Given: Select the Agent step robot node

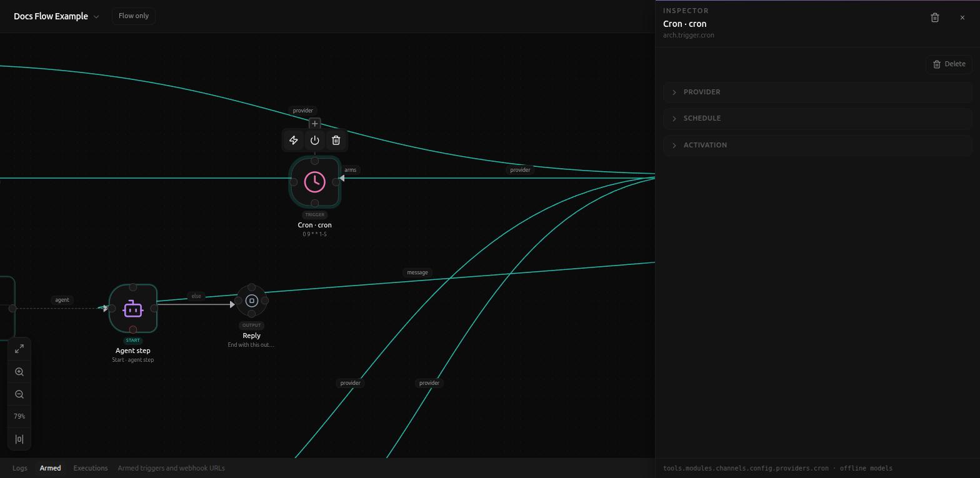Looking at the screenshot, I should 133,309.
